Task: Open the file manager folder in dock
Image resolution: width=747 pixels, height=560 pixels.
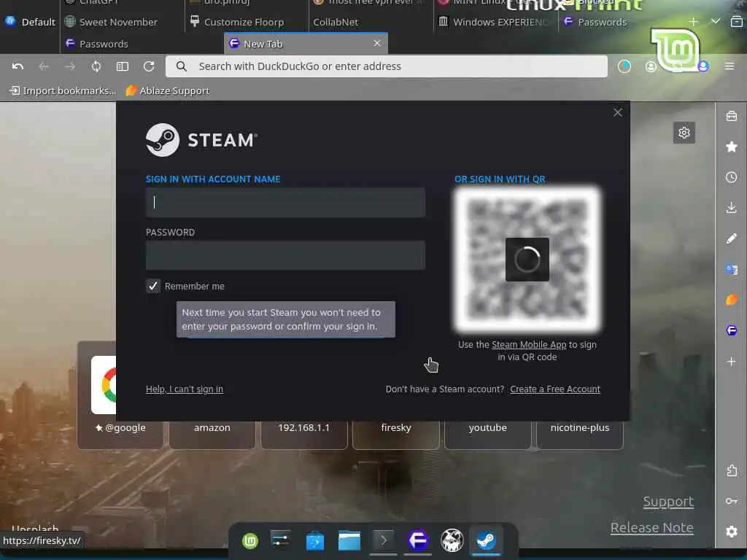Action: (x=349, y=540)
